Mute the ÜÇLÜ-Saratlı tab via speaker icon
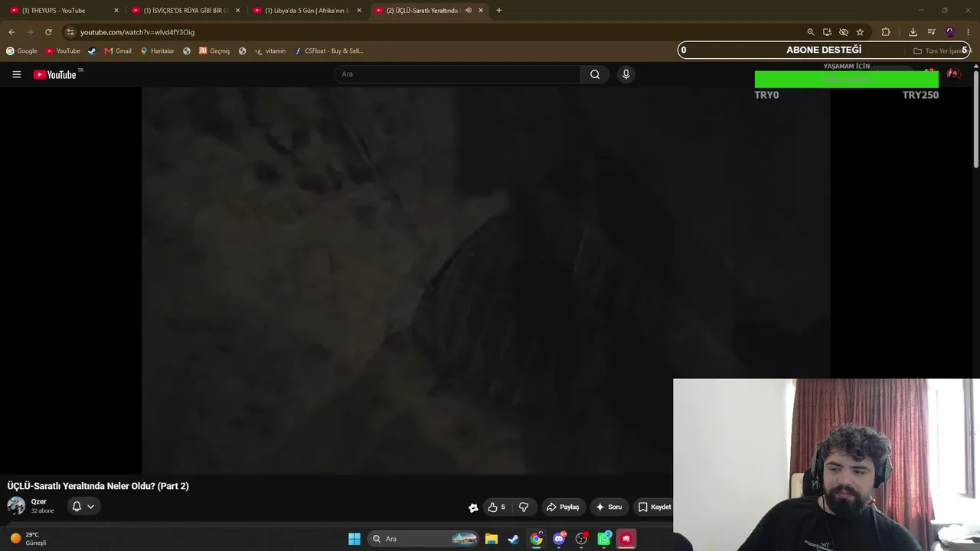The image size is (980, 551). 469,11
